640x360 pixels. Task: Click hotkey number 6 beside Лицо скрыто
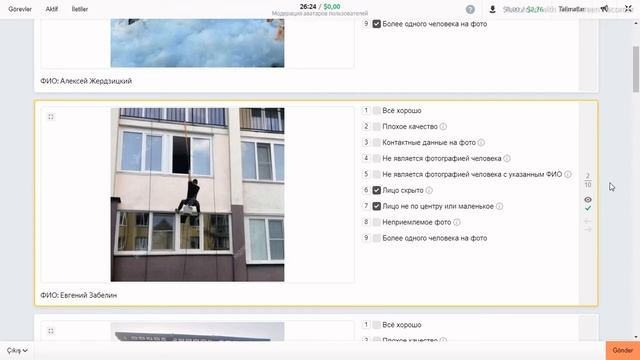point(366,190)
